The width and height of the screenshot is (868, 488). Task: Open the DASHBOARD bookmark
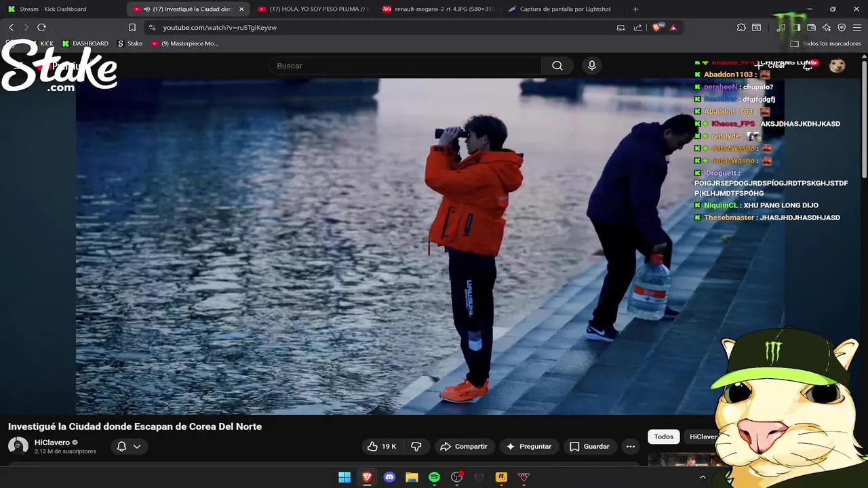pos(85,43)
